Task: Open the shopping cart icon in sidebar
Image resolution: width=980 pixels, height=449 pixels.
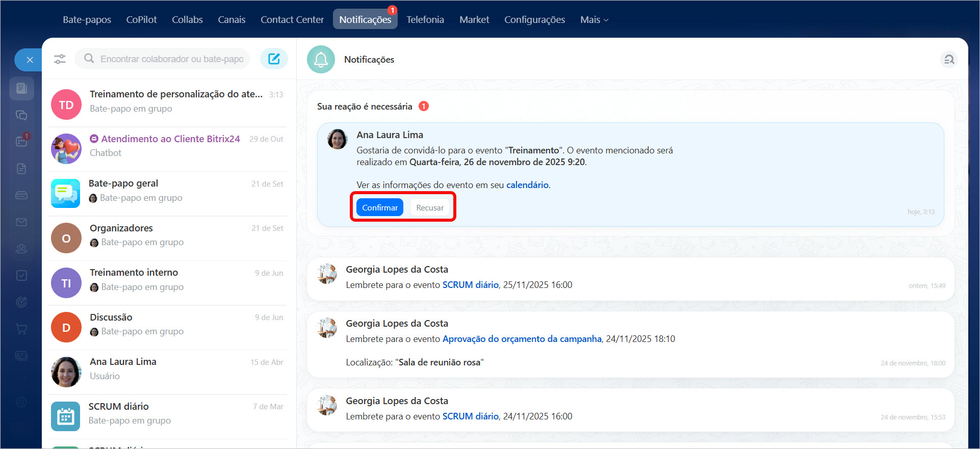Action: (x=21, y=329)
